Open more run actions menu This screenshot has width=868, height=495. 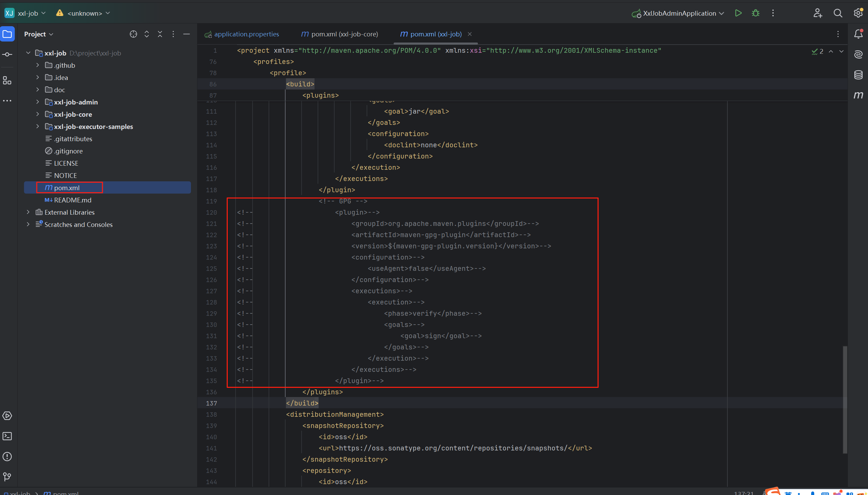(x=773, y=13)
